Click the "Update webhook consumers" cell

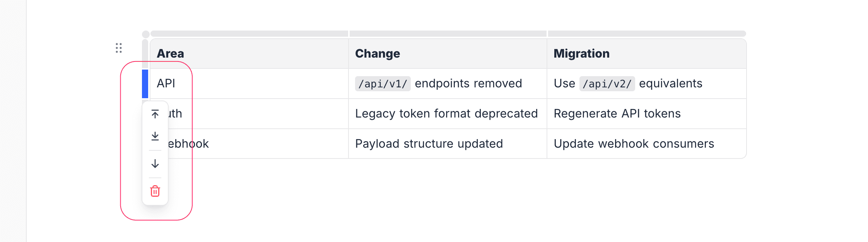click(x=646, y=144)
